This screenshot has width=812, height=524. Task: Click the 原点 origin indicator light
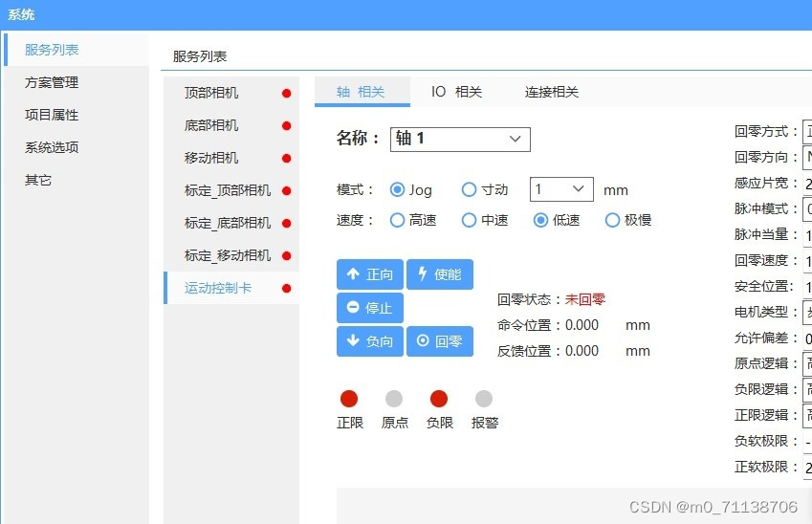point(394,399)
